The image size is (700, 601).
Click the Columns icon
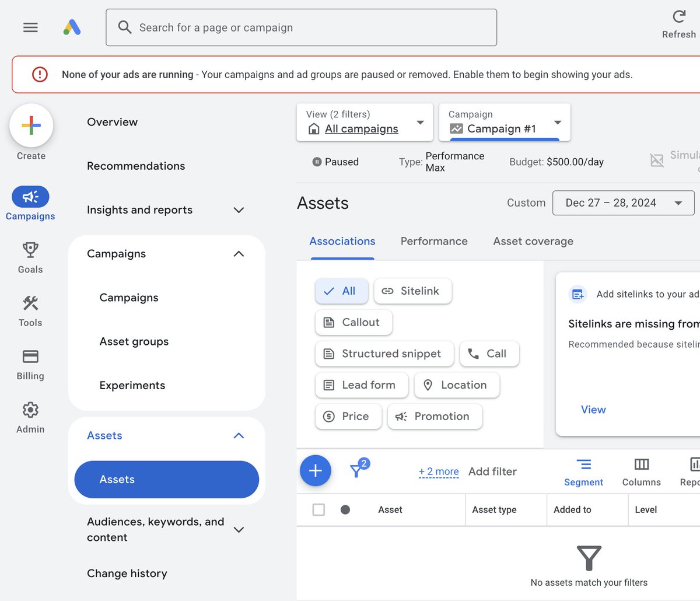(642, 464)
